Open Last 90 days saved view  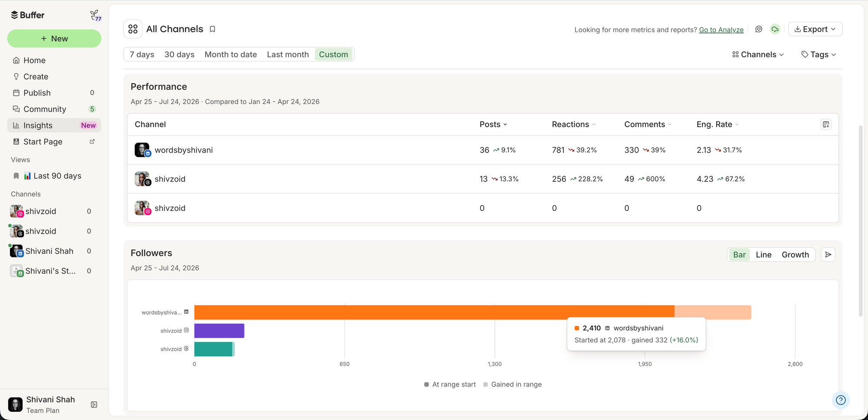(x=54, y=176)
